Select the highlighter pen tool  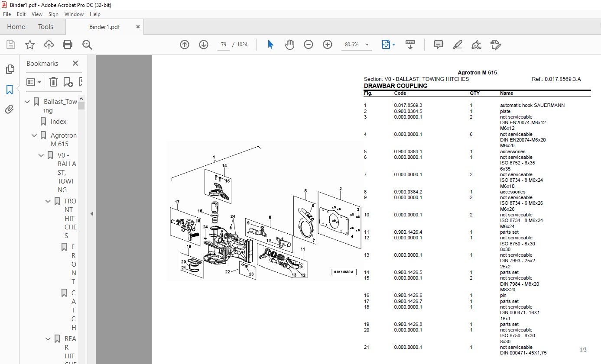click(457, 45)
